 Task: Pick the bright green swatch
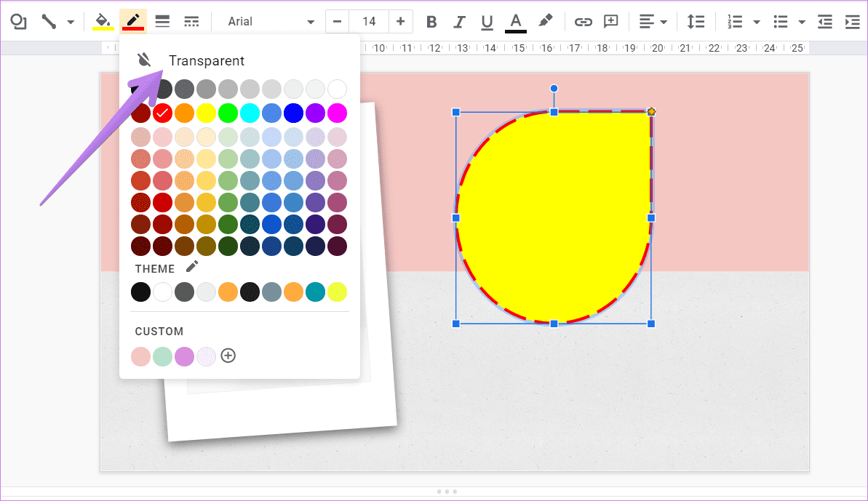pos(228,113)
